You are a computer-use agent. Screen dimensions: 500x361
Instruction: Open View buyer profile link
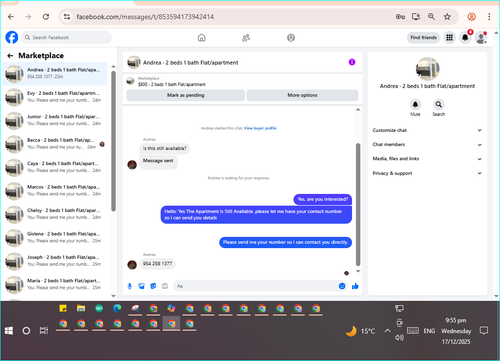click(x=260, y=128)
